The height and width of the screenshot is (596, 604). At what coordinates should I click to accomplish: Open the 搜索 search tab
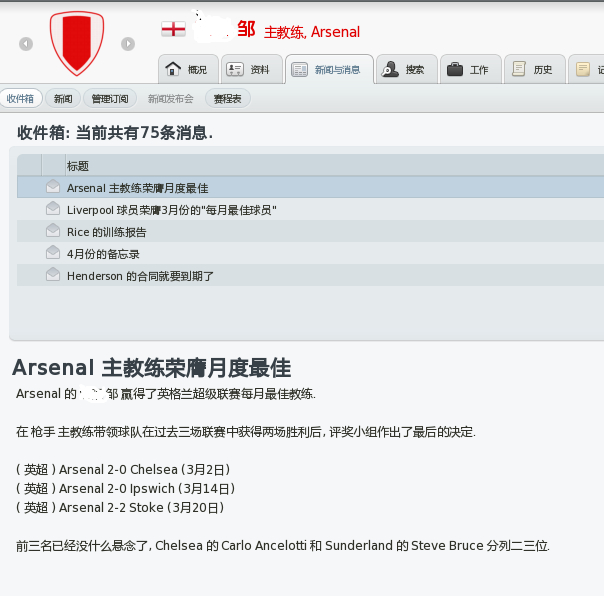[x=407, y=69]
